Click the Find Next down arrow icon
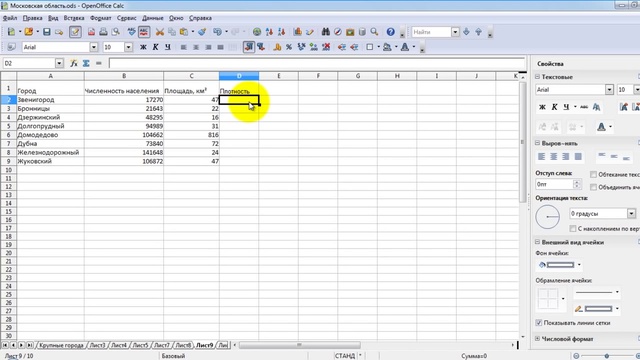The image size is (640, 360). (467, 32)
